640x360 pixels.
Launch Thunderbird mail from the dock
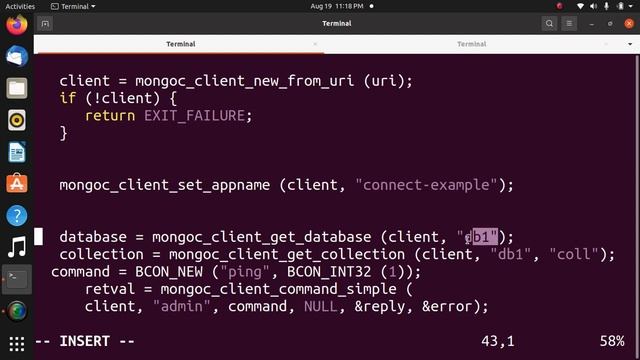17,56
